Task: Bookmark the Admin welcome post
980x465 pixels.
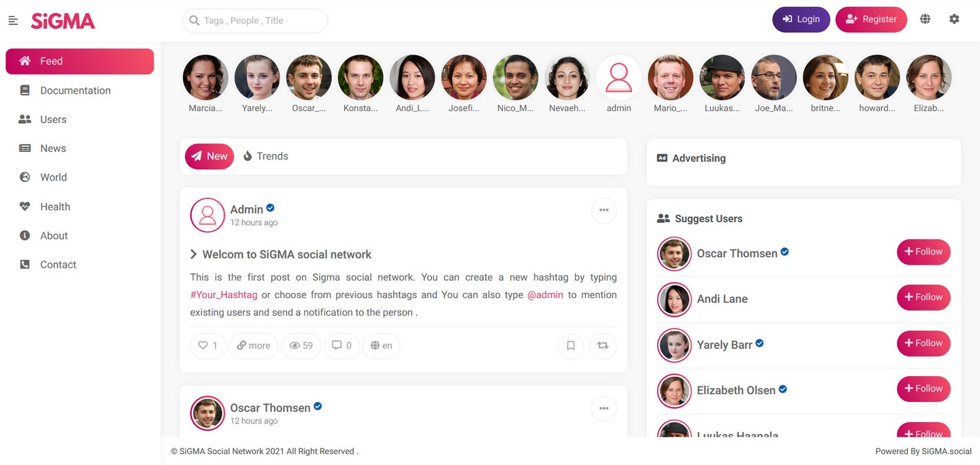Action: [x=570, y=346]
